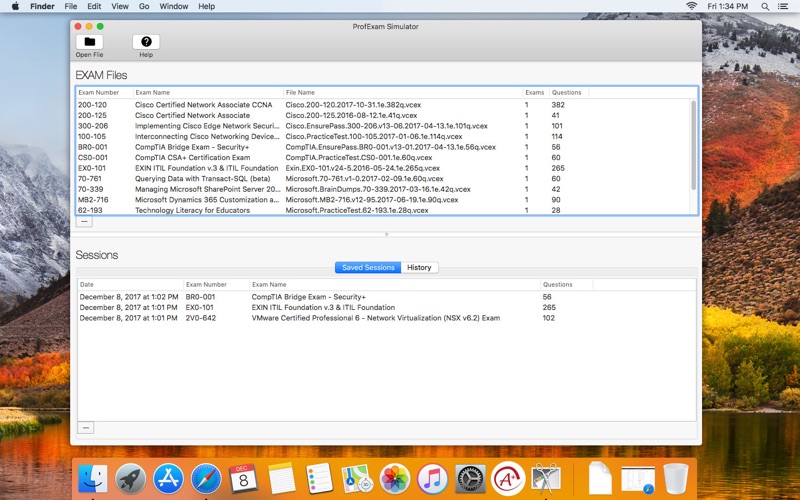The height and width of the screenshot is (500, 800).
Task: Select Querying Data with Transact-SQL (beta) row
Action: [383, 179]
